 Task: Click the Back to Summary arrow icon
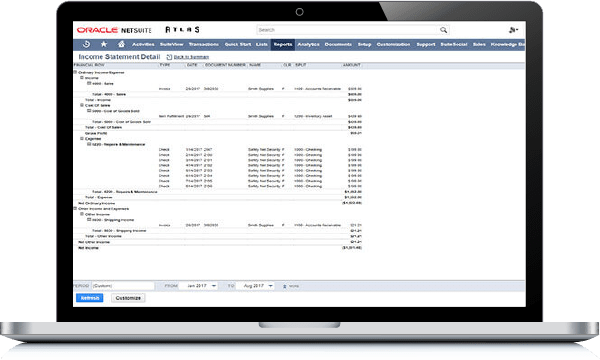[169, 57]
